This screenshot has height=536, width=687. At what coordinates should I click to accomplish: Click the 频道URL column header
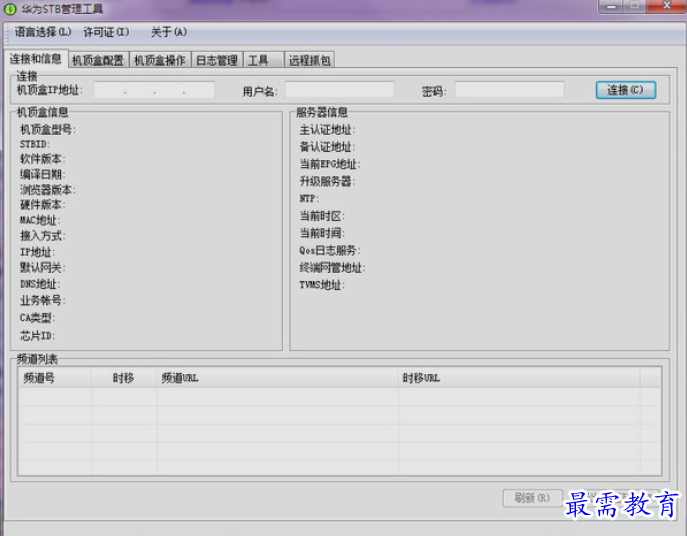click(x=278, y=378)
